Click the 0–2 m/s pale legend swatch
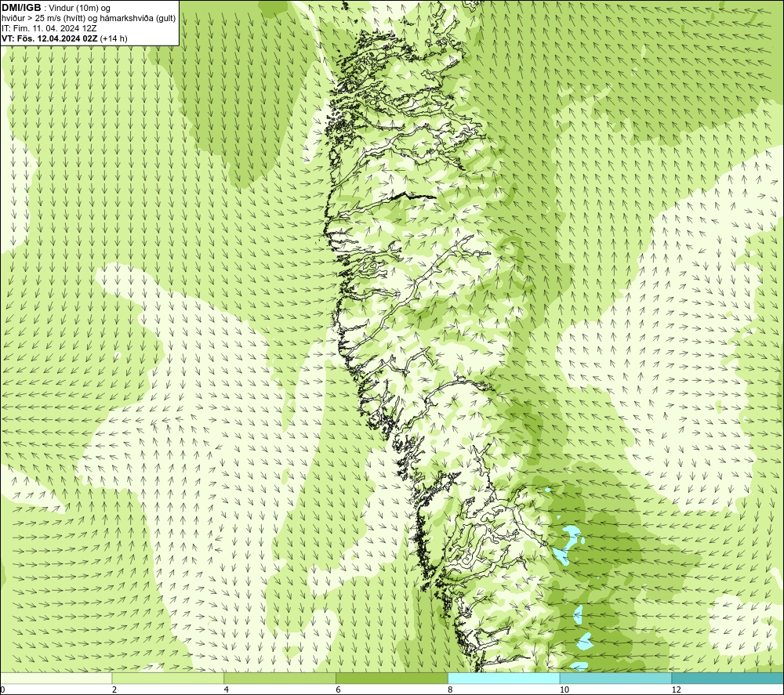Image resolution: width=784 pixels, height=695 pixels. click(x=56, y=679)
